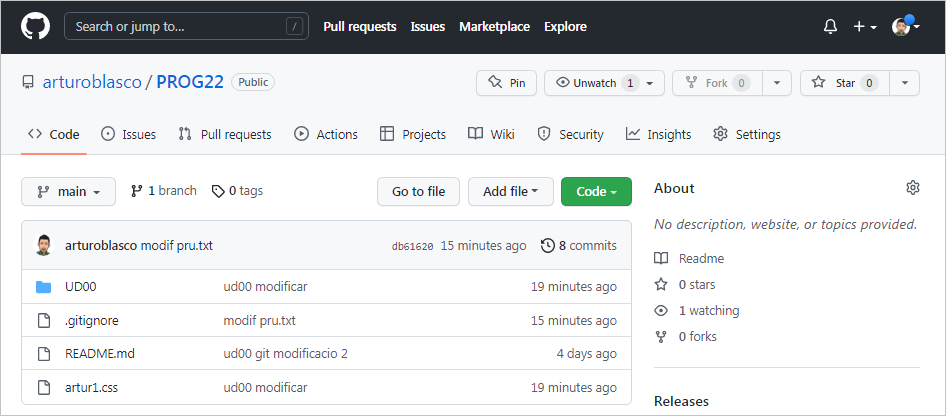Open commit hash db61620

[x=413, y=247]
